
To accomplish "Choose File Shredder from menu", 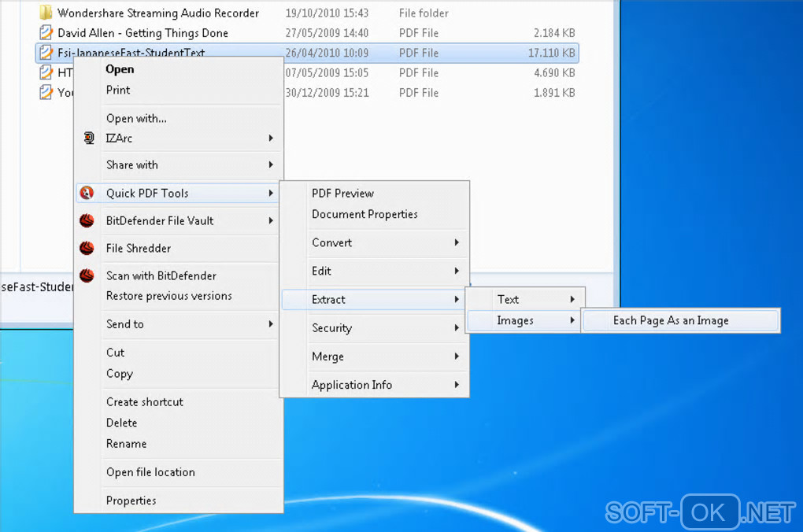I will point(139,249).
